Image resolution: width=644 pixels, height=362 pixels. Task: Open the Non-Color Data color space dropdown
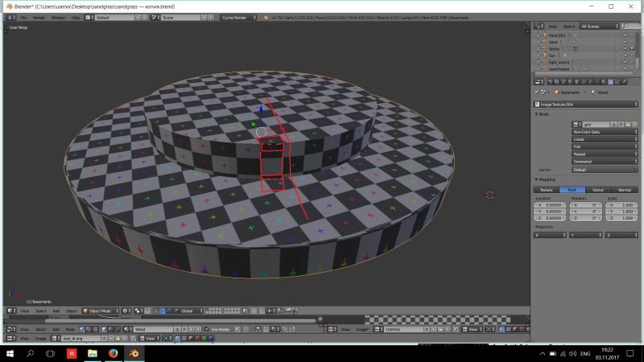(605, 132)
